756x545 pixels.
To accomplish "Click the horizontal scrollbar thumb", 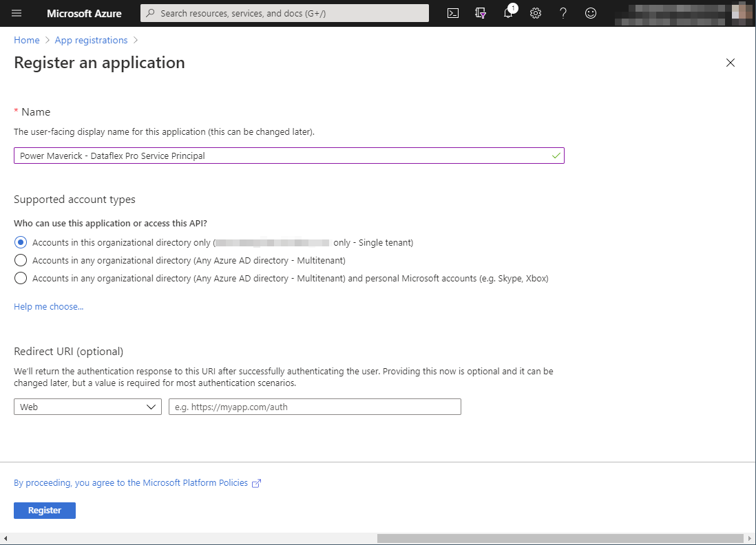I will [560, 538].
